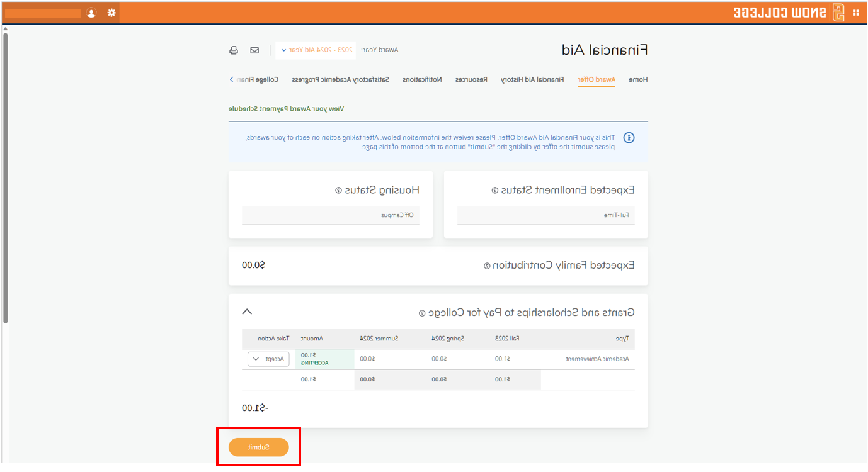
Task: Open the College Finan… tab
Action: pos(259,80)
